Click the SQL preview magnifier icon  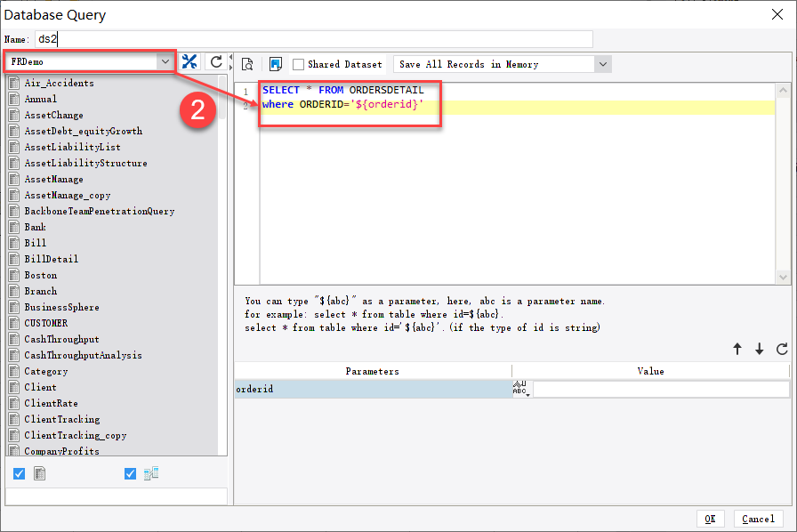click(x=248, y=63)
